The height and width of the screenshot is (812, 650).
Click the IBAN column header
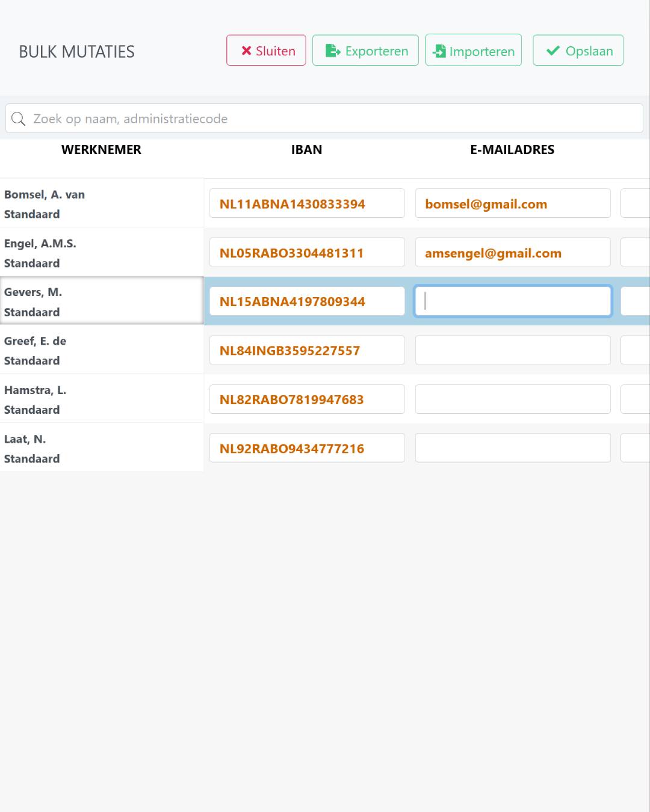pos(306,150)
